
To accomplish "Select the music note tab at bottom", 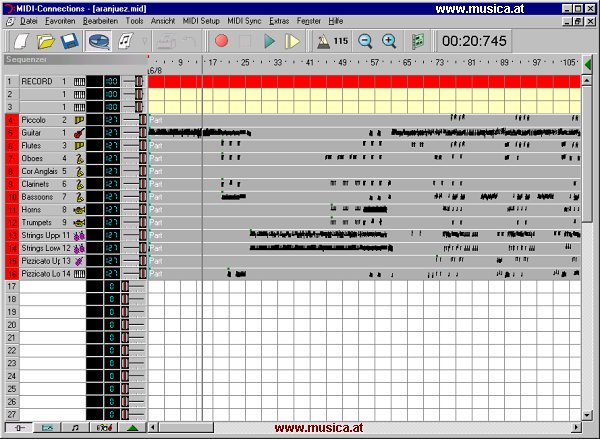I will point(75,428).
